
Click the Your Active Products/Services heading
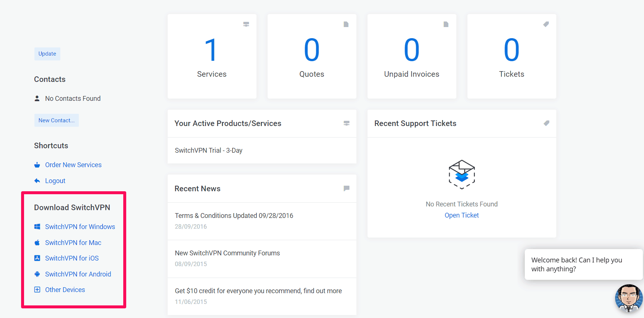point(228,123)
